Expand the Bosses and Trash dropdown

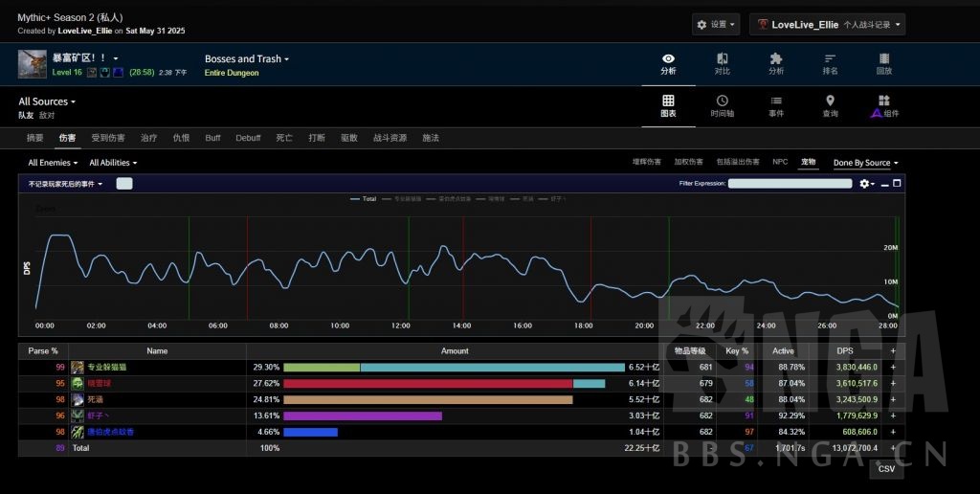pyautogui.click(x=246, y=59)
